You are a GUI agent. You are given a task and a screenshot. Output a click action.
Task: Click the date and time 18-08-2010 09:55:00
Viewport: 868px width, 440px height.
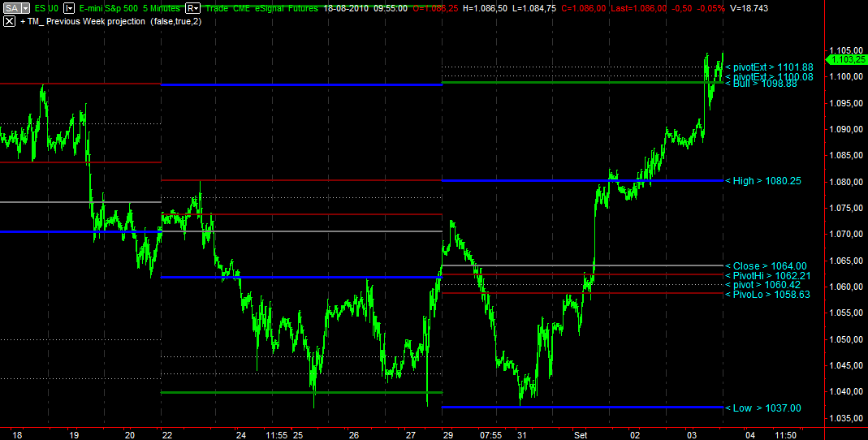click(365, 8)
